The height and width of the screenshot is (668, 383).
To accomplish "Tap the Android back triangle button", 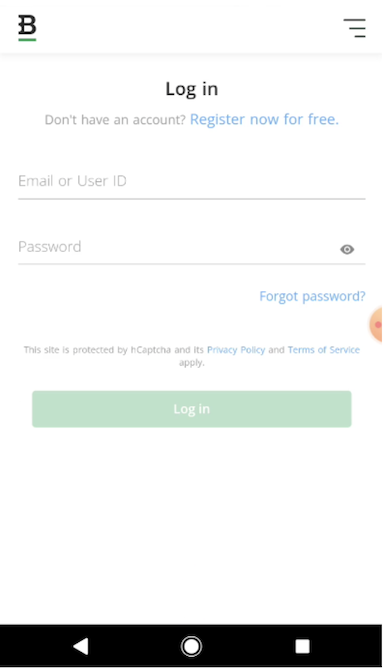I will pos(81,646).
